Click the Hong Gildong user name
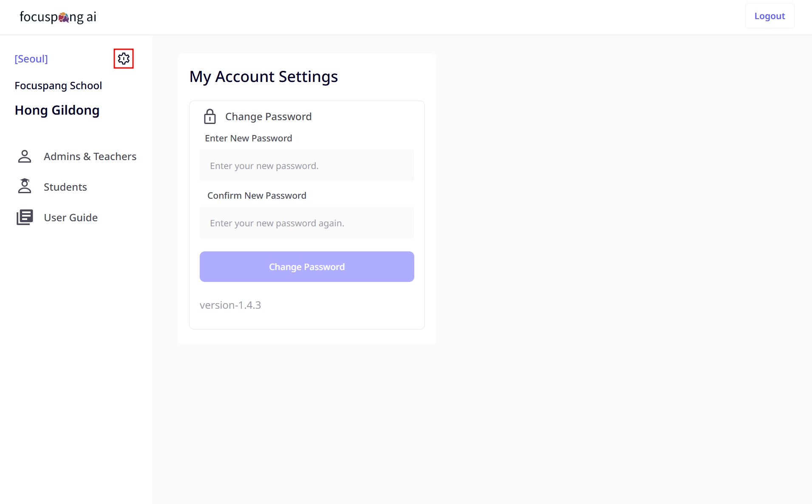The height and width of the screenshot is (504, 812). [x=57, y=110]
